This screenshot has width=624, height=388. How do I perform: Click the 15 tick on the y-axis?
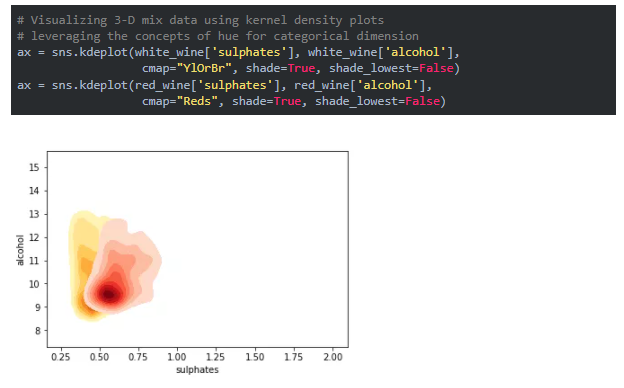pos(34,167)
